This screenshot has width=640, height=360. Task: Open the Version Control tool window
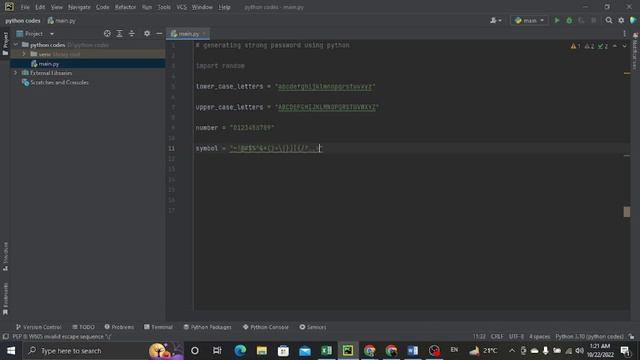[38, 327]
